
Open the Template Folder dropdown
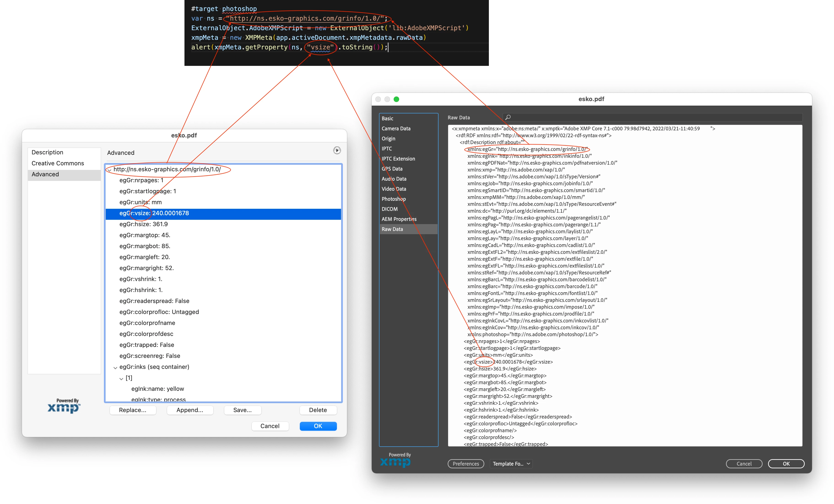[511, 464]
